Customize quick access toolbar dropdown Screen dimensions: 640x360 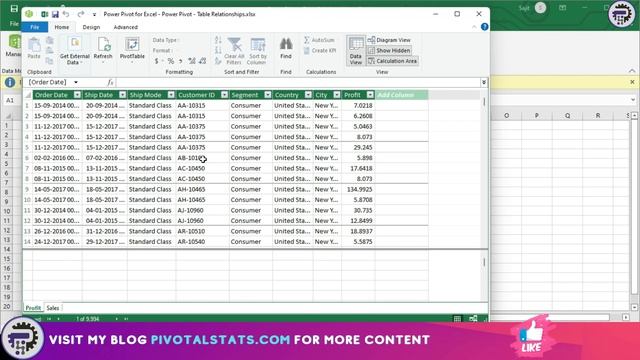point(94,14)
